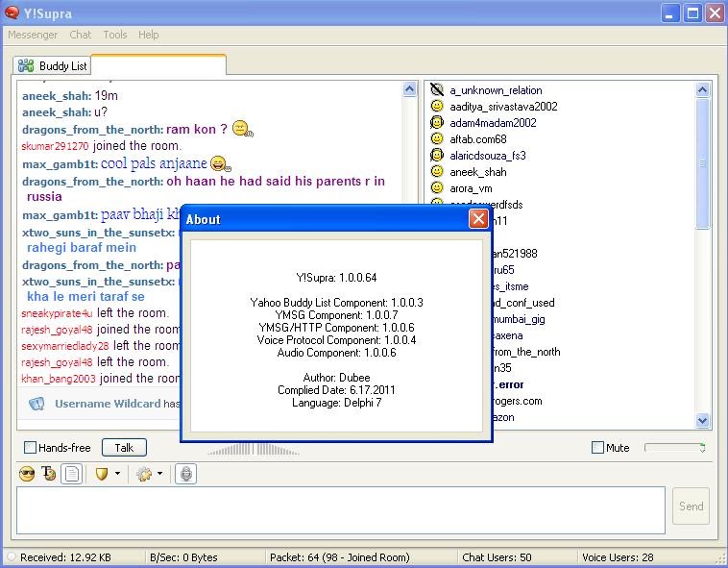Close the About dialog

point(478,219)
